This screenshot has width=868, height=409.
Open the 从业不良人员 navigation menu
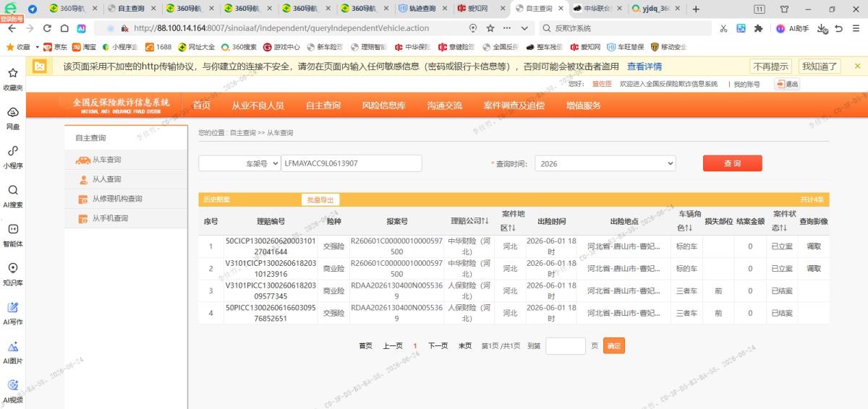[x=258, y=106]
